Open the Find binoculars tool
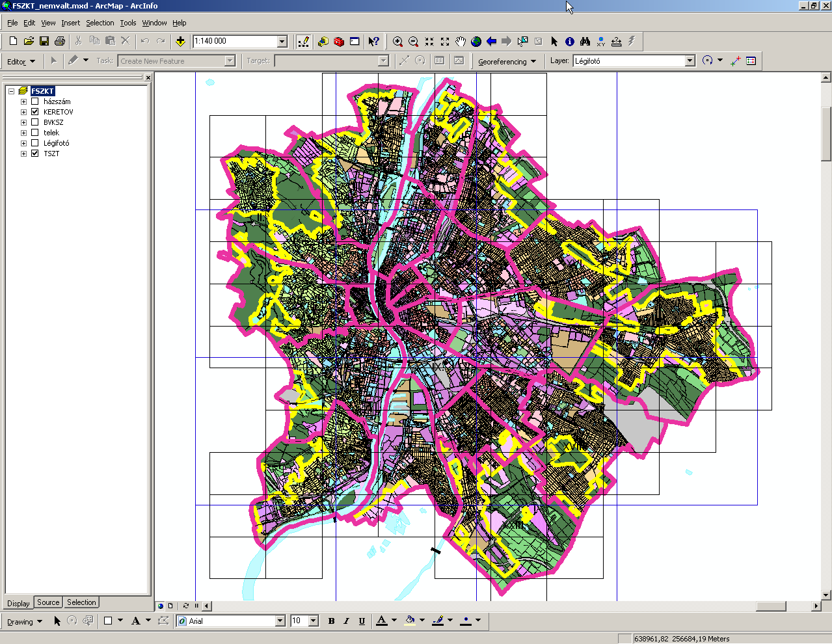Screen dimensions: 832x644 (x=585, y=41)
